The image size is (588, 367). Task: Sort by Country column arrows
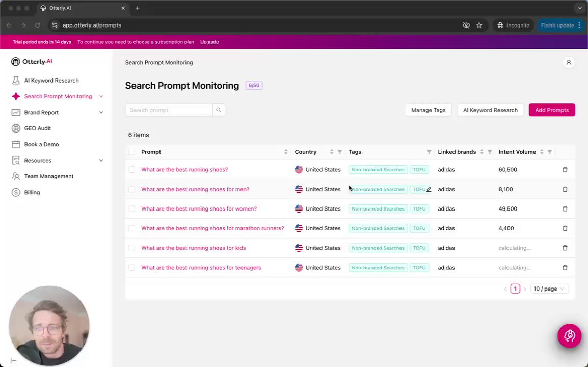332,152
